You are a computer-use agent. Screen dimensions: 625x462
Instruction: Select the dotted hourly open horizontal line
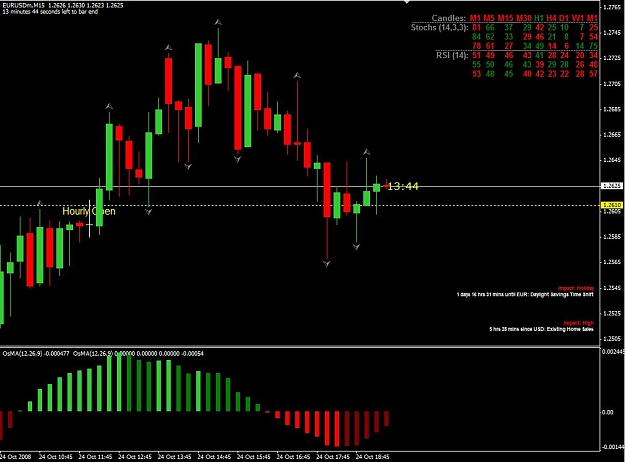300,206
